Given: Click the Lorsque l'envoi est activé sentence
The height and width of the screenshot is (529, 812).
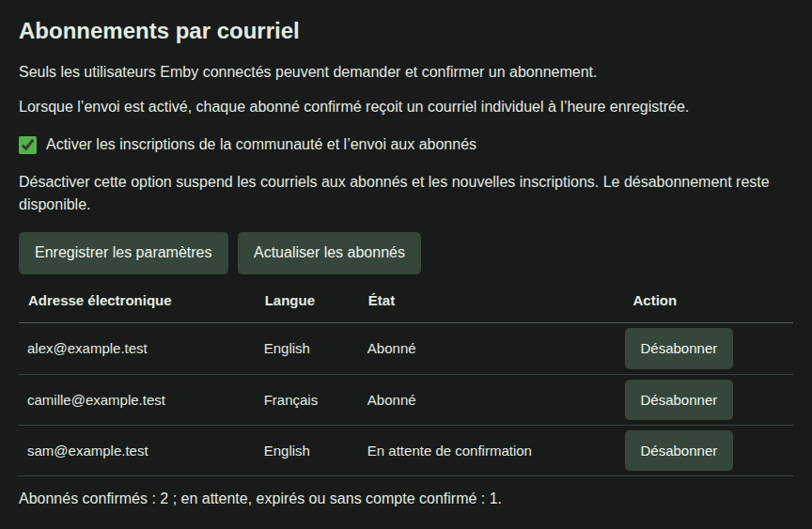Looking at the screenshot, I should 353,106.
